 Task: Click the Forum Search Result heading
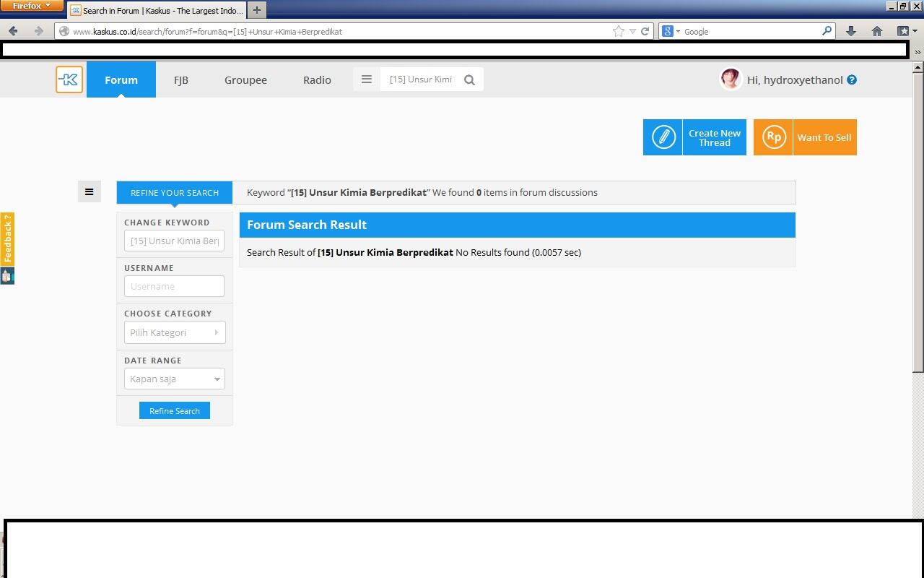(307, 225)
